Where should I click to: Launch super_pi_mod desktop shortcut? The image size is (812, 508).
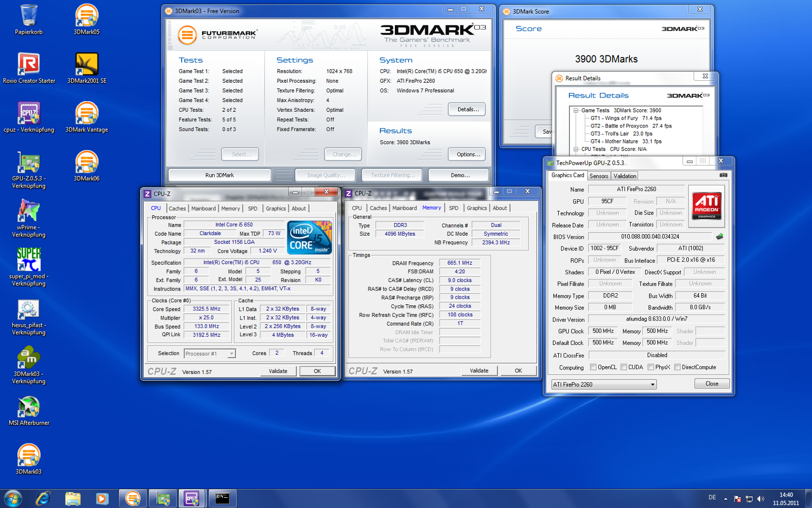[x=29, y=267]
